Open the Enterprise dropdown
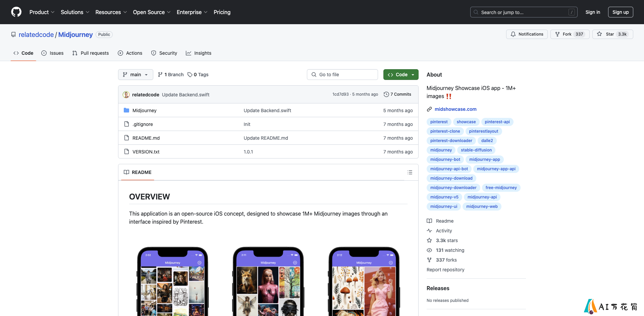Viewport: 644px width, 316px height. [192, 12]
